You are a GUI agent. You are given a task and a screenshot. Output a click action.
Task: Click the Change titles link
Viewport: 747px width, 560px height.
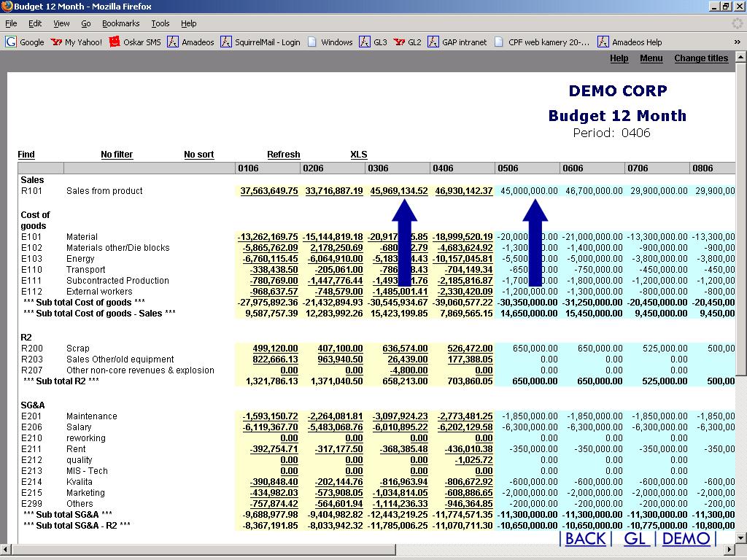pyautogui.click(x=701, y=58)
